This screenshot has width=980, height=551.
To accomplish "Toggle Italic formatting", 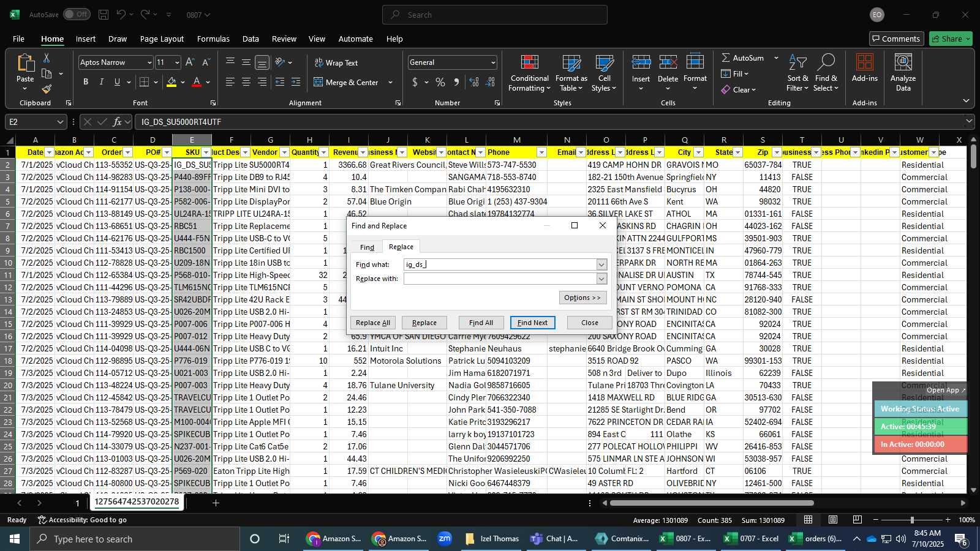I will click(101, 82).
